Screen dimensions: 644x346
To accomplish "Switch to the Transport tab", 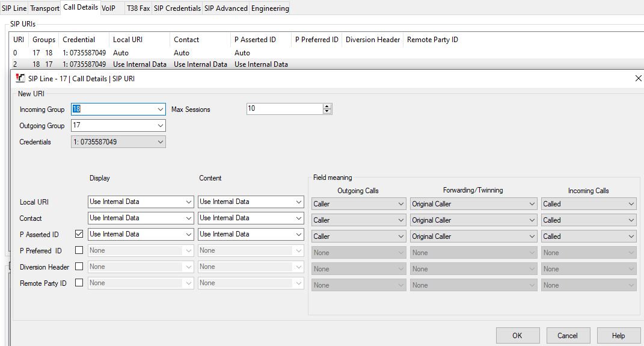I will pyautogui.click(x=44, y=8).
